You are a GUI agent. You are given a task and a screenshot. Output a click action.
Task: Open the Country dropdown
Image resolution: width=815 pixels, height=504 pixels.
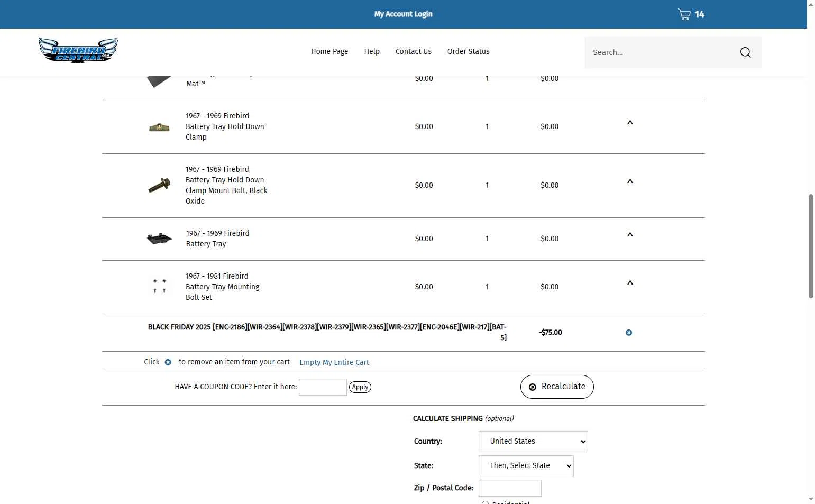click(533, 442)
